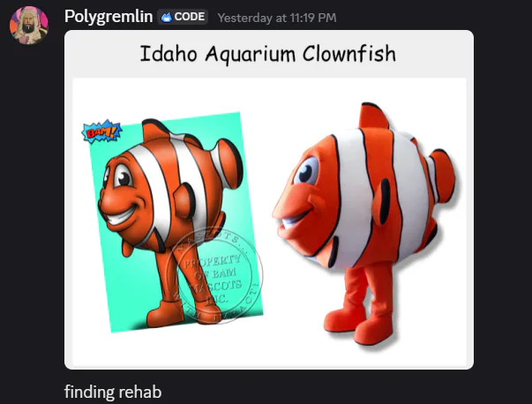Select the real clownfish mascot costume photo
Screen dimensions: 532x404
point(366,224)
